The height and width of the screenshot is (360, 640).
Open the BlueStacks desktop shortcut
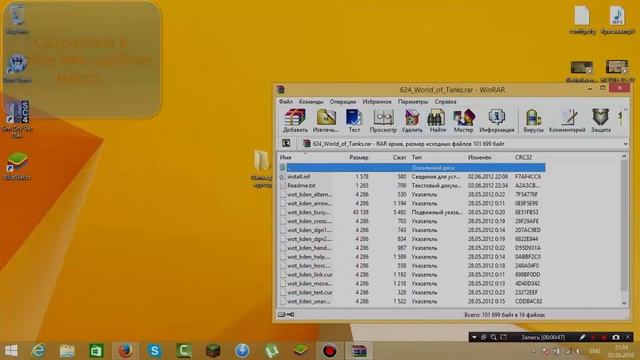[17, 166]
